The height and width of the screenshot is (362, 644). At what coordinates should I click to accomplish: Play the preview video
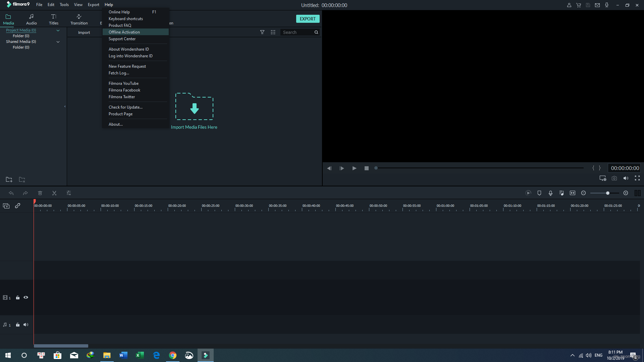pyautogui.click(x=354, y=168)
